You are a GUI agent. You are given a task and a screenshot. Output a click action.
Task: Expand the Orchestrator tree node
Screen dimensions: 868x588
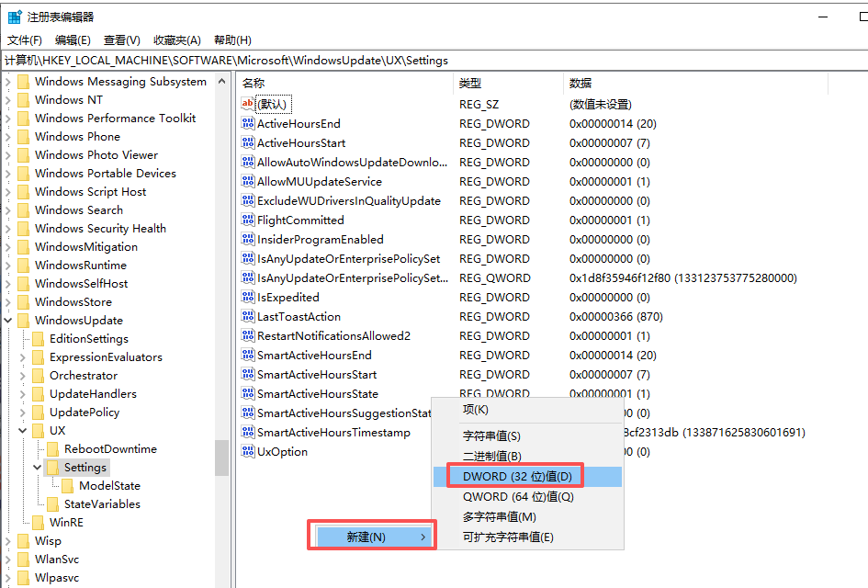coord(23,376)
